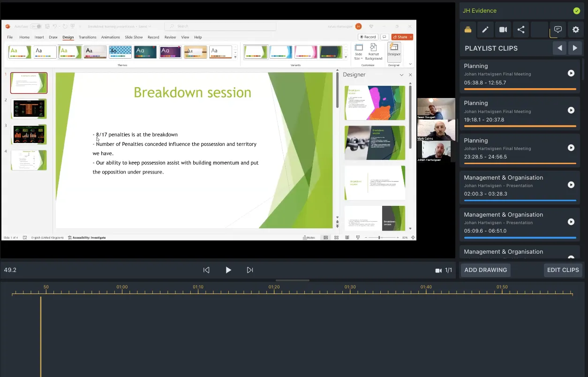Open the Slide Show ribbon tab
The image size is (588, 377).
click(x=134, y=37)
